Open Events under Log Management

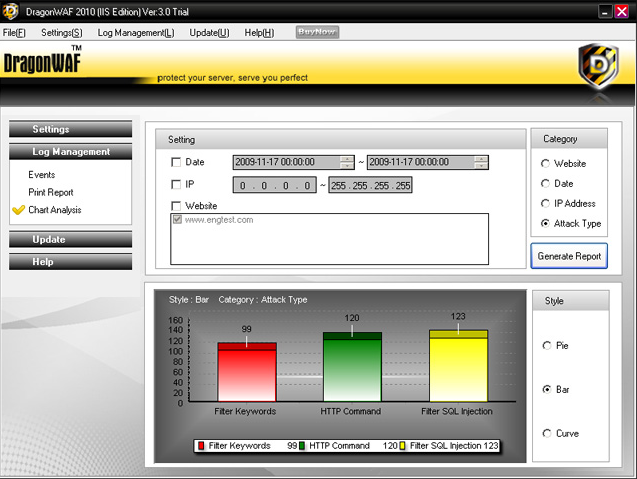[41, 175]
